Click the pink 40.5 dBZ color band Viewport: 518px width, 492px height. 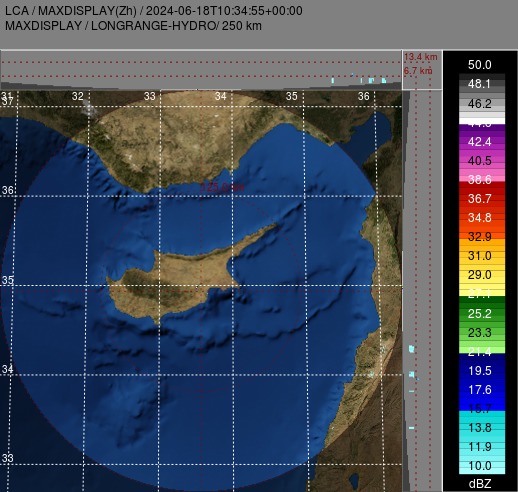click(482, 161)
